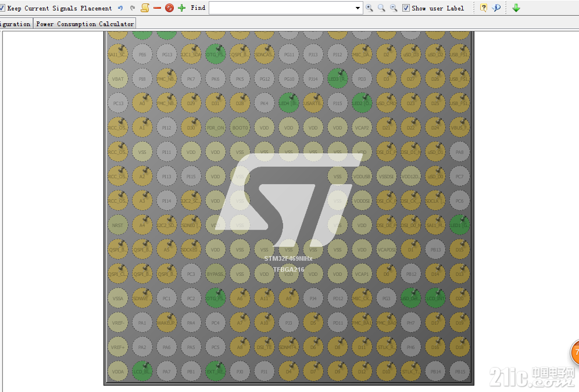Click the VDDDSI pin
Viewport: 579px width, 392px height.
362,201
